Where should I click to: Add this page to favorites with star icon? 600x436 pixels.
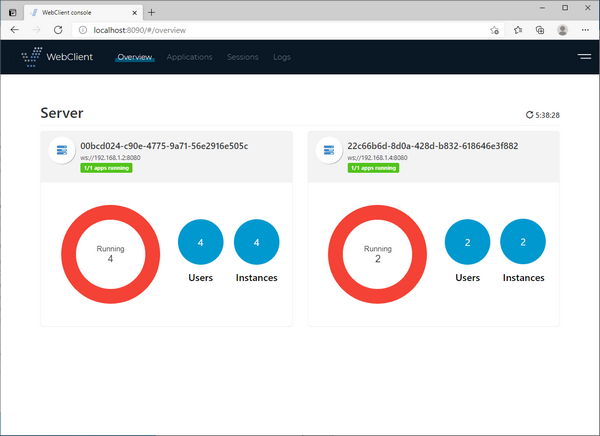pos(495,30)
